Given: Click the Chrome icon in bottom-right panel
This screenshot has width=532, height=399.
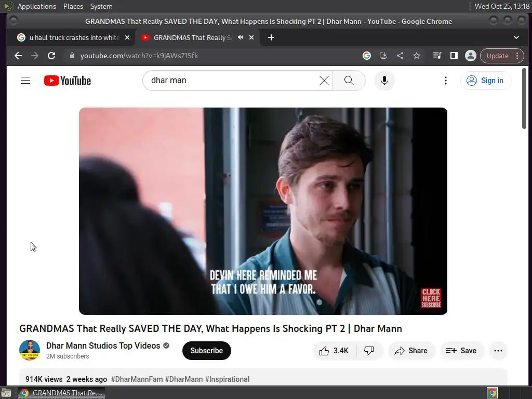Looking at the screenshot, I should (x=492, y=393).
